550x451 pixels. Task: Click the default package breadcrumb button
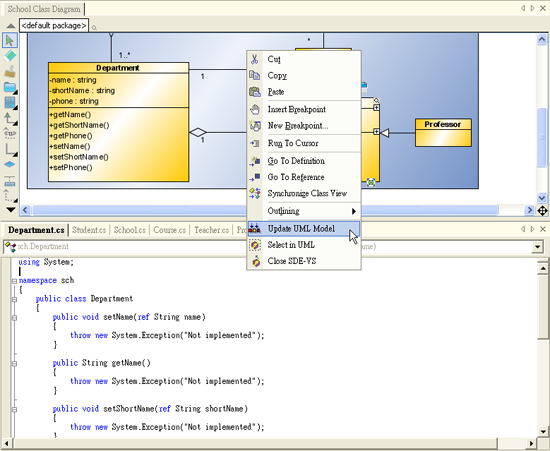(54, 26)
